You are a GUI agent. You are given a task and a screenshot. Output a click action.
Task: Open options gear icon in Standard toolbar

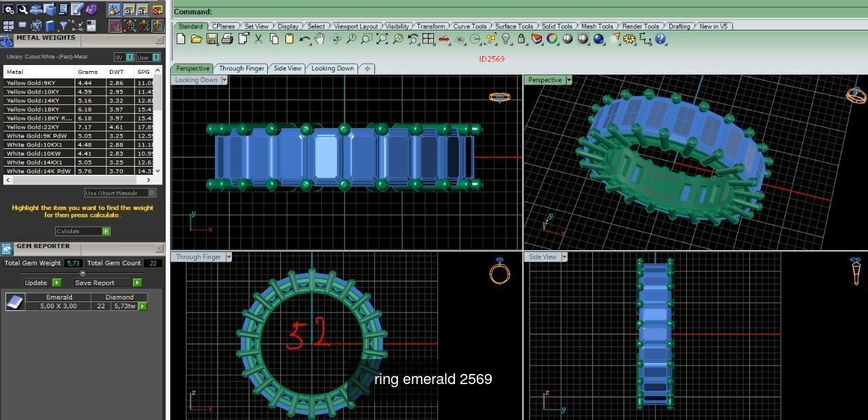629,39
